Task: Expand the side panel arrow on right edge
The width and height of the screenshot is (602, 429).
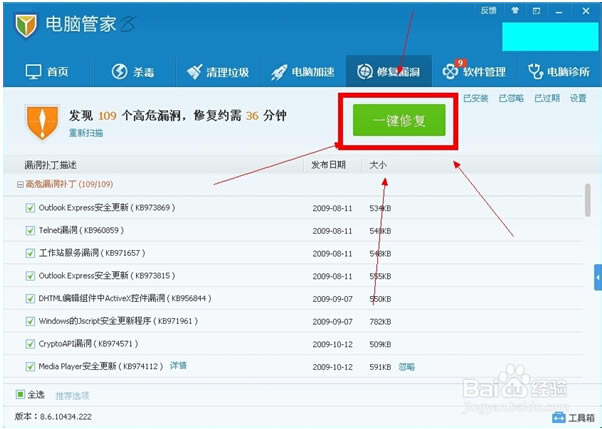Action: (598, 277)
